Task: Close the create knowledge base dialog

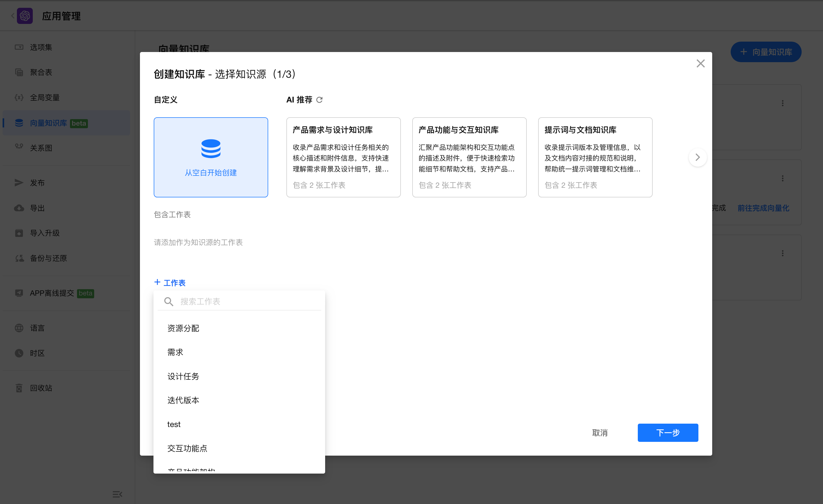Action: [700, 63]
